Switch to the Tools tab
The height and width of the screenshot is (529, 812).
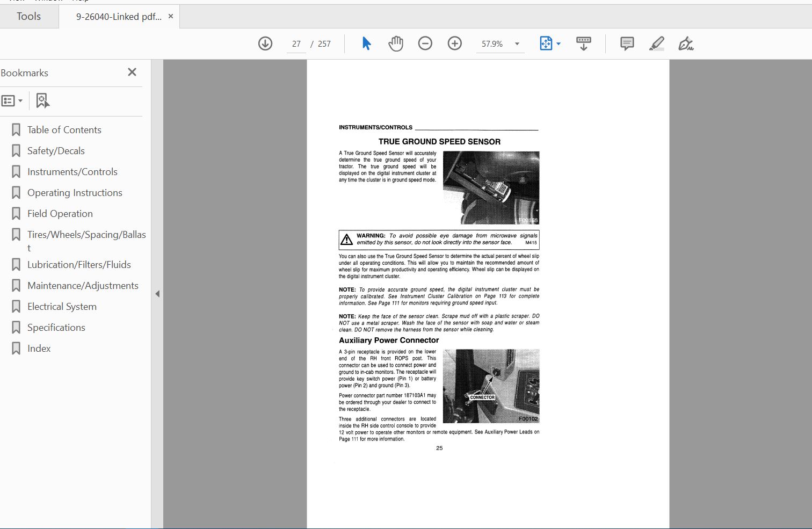coord(28,16)
